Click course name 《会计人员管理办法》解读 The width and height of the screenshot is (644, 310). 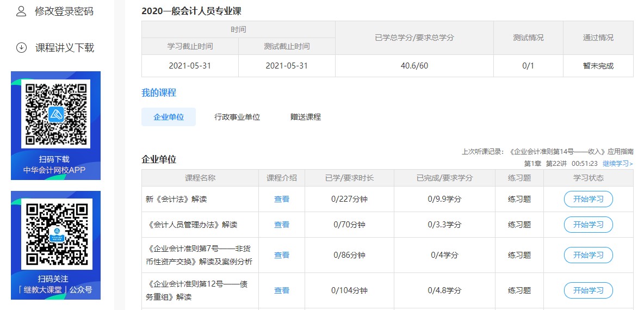[191, 225]
